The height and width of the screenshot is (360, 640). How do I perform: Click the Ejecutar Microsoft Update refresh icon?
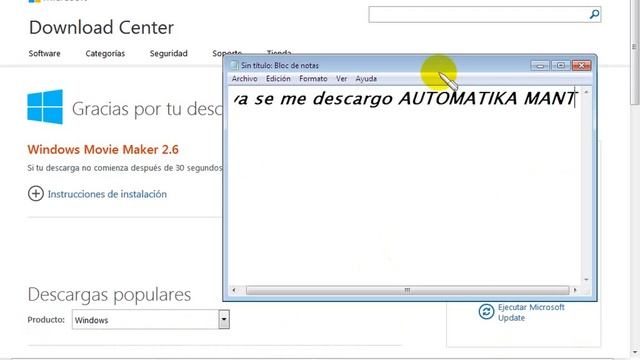(486, 312)
